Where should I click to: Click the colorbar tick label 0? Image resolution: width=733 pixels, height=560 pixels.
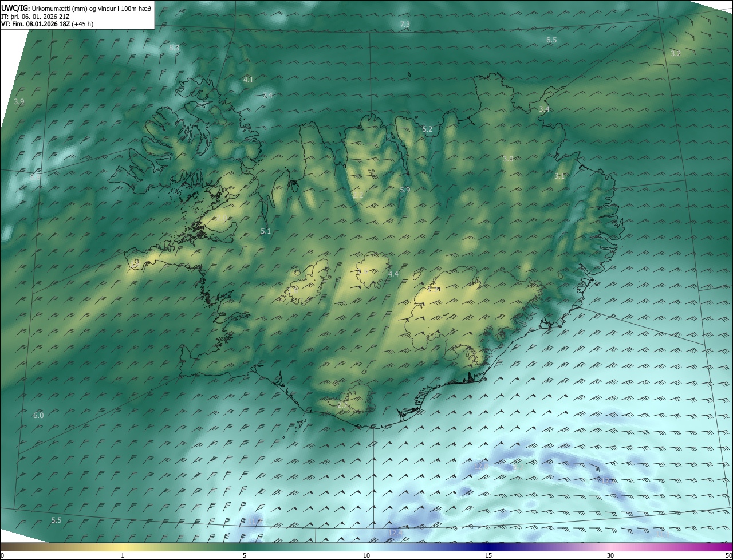[2, 555]
